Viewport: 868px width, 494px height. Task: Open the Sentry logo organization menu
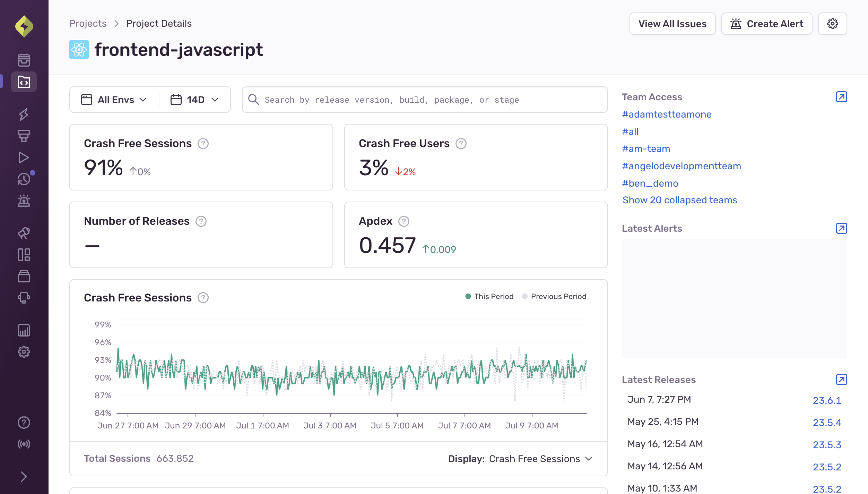(x=24, y=26)
